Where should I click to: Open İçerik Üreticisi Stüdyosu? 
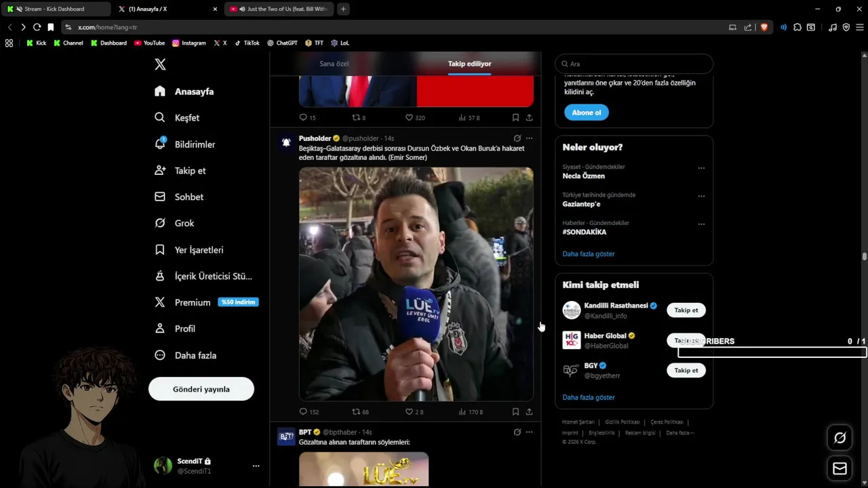[x=203, y=277]
